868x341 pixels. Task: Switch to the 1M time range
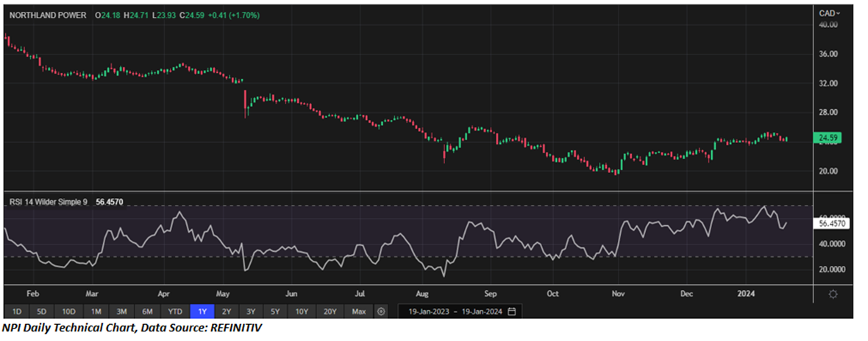[x=96, y=311]
